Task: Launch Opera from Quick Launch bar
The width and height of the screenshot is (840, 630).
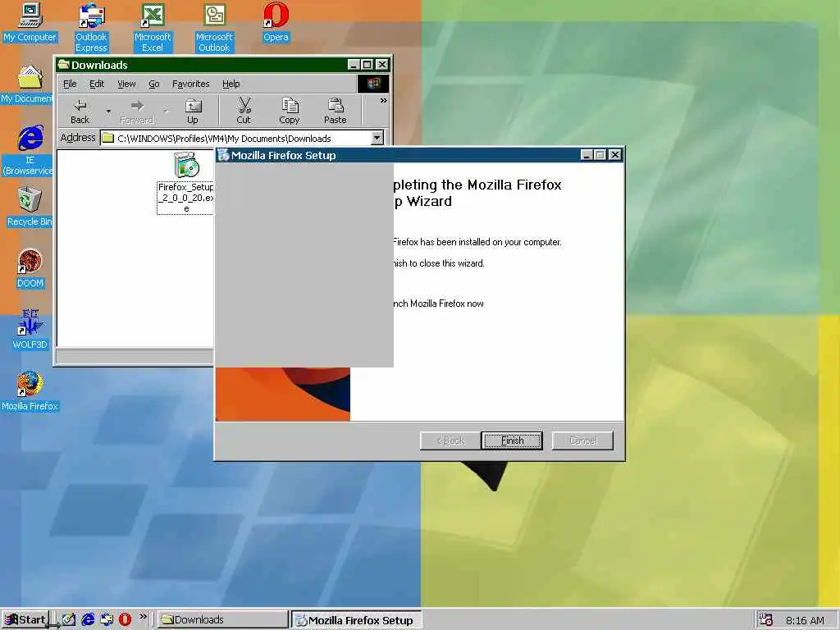Action: pyautogui.click(x=125, y=620)
